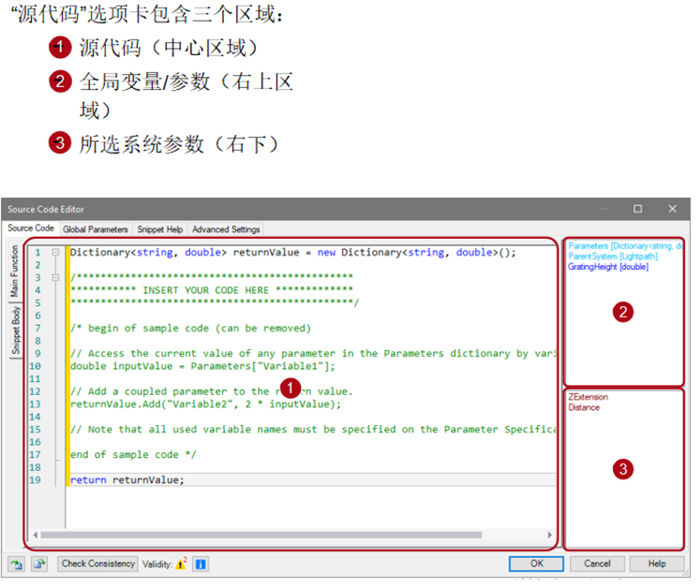700x588 pixels.
Task: Open the Snippet Help tab
Action: click(159, 229)
